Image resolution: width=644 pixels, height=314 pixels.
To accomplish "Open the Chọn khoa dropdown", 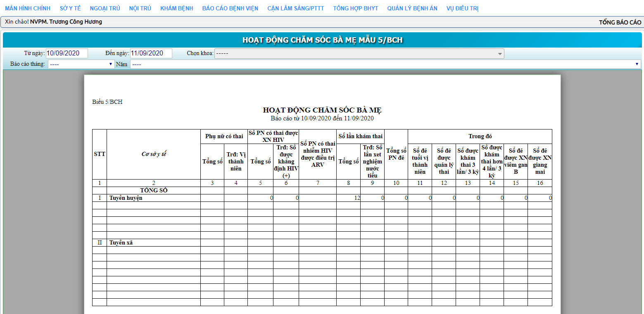I will point(359,53).
